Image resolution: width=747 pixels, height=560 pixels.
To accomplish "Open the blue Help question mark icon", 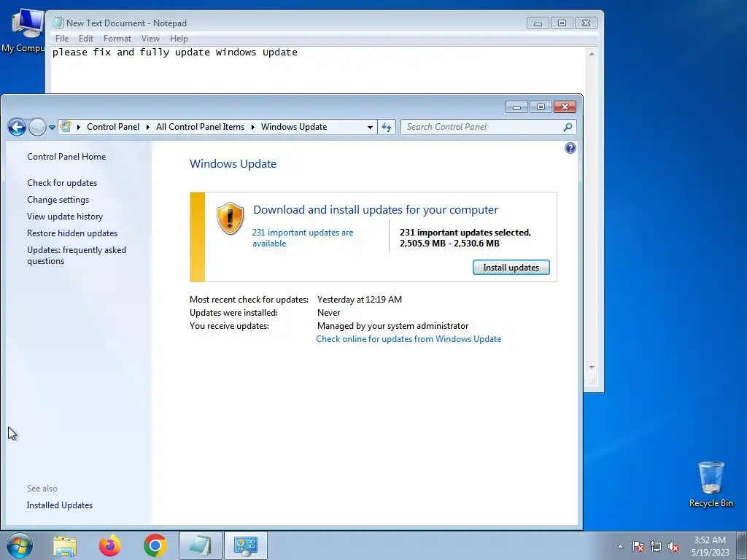I will point(570,148).
